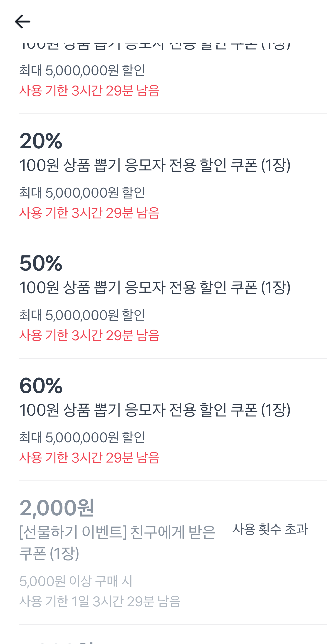The image size is (327, 644).
Task: Tap the 20% coupon's 최대 5,000,000원 할인 line
Action: [x=82, y=193]
